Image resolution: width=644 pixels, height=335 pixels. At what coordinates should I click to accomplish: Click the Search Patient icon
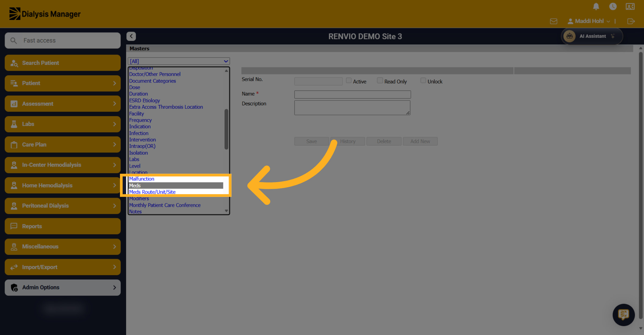pyautogui.click(x=14, y=63)
